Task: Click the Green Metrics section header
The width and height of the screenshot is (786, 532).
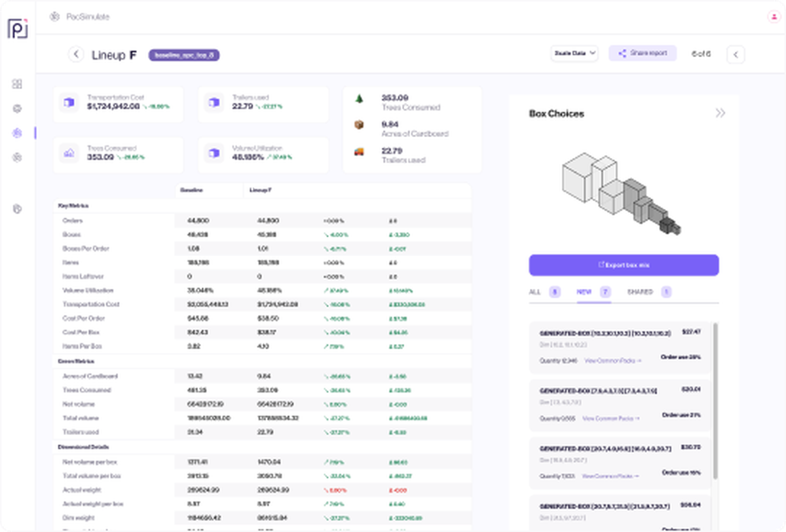Action: tap(77, 361)
